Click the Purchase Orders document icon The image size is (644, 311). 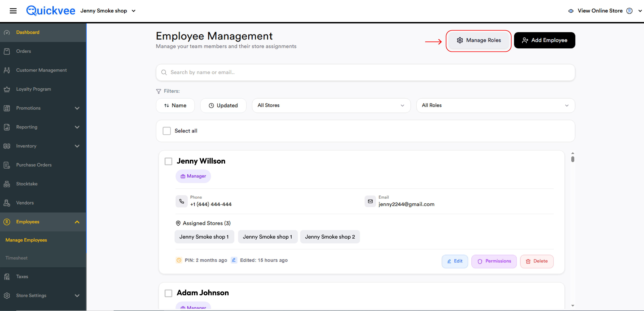pos(7,165)
